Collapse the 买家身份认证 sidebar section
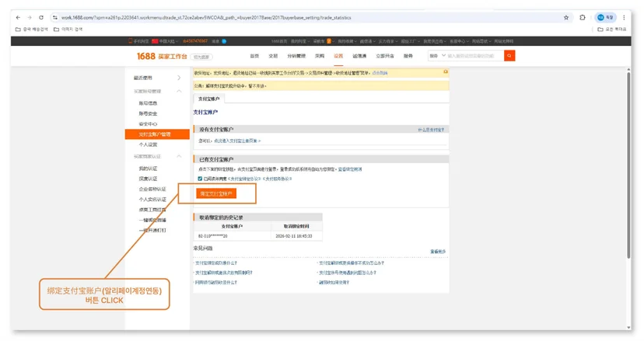Viewport: 644px width, 341px height. pyautogui.click(x=179, y=156)
